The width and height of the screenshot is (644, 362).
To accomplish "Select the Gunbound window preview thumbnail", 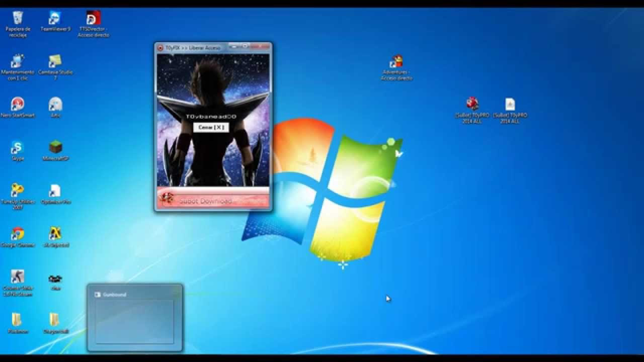I will [135, 318].
